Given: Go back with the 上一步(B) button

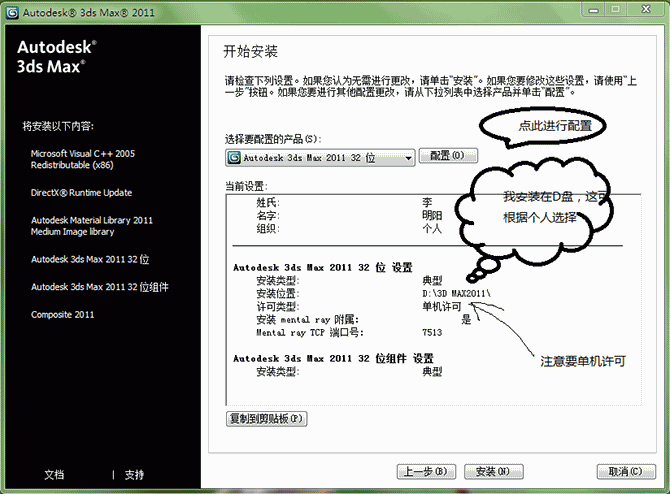Looking at the screenshot, I should (x=426, y=471).
